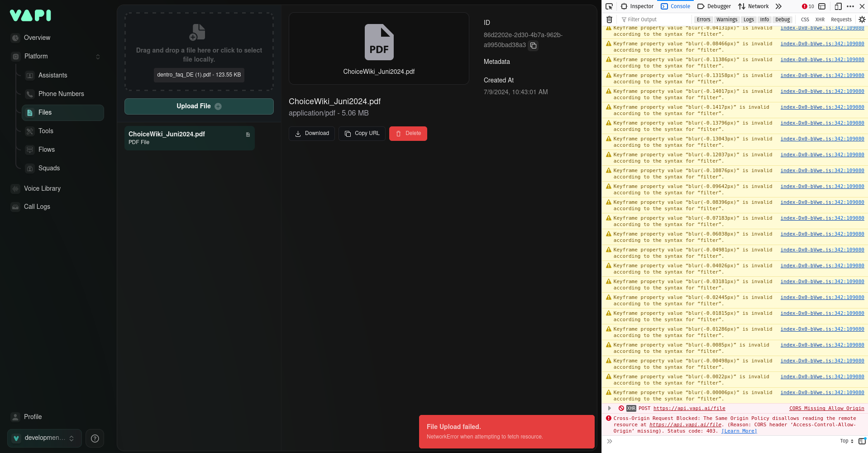Open Phone Numbers section
The width and height of the screenshot is (868, 453).
pos(61,94)
